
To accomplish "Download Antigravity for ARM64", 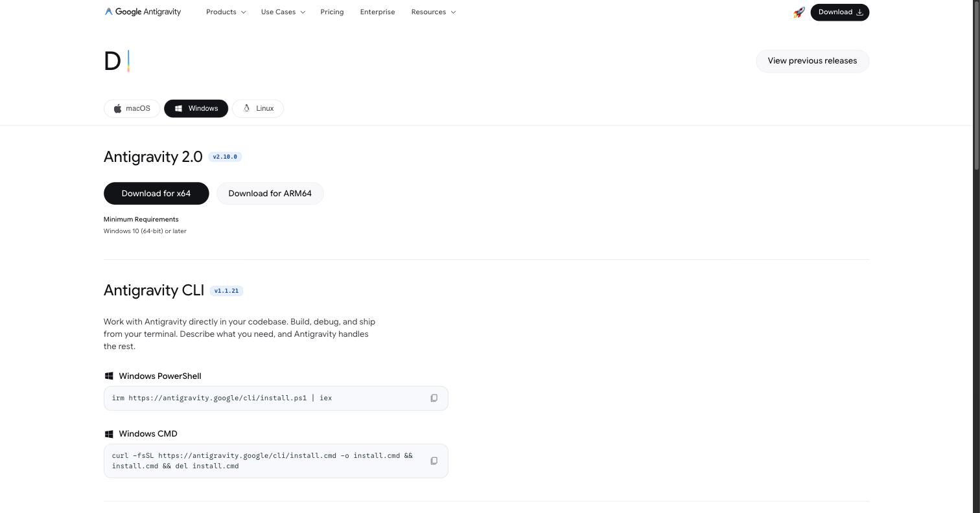I will point(270,194).
